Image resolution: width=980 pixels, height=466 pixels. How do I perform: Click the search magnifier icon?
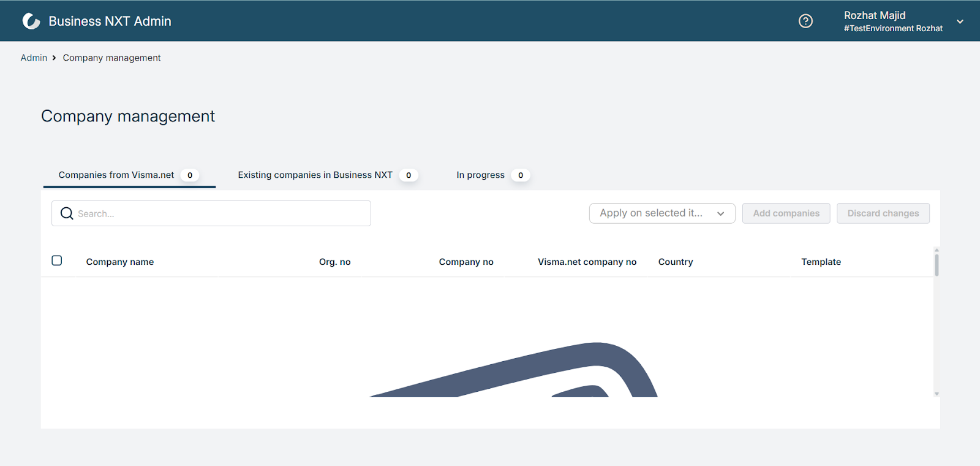67,213
